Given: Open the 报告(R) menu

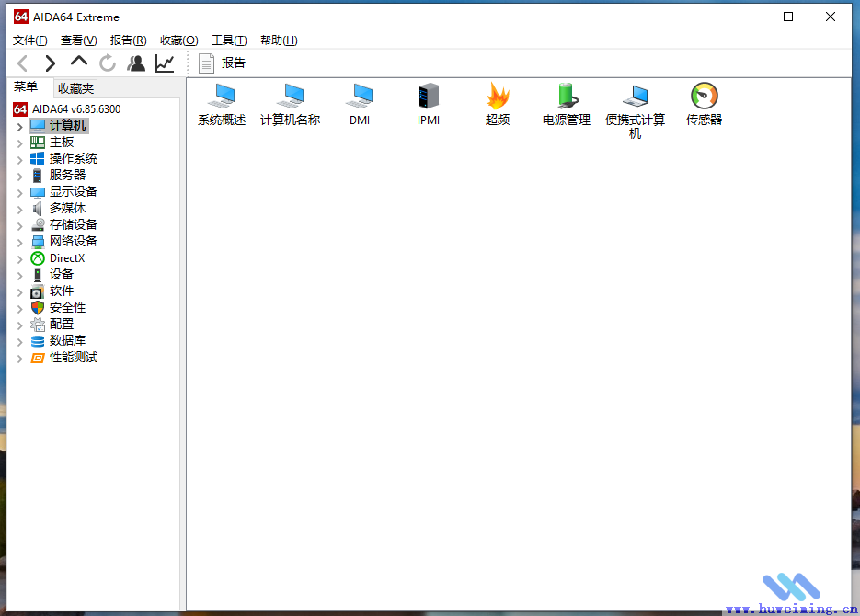Looking at the screenshot, I should click(129, 40).
